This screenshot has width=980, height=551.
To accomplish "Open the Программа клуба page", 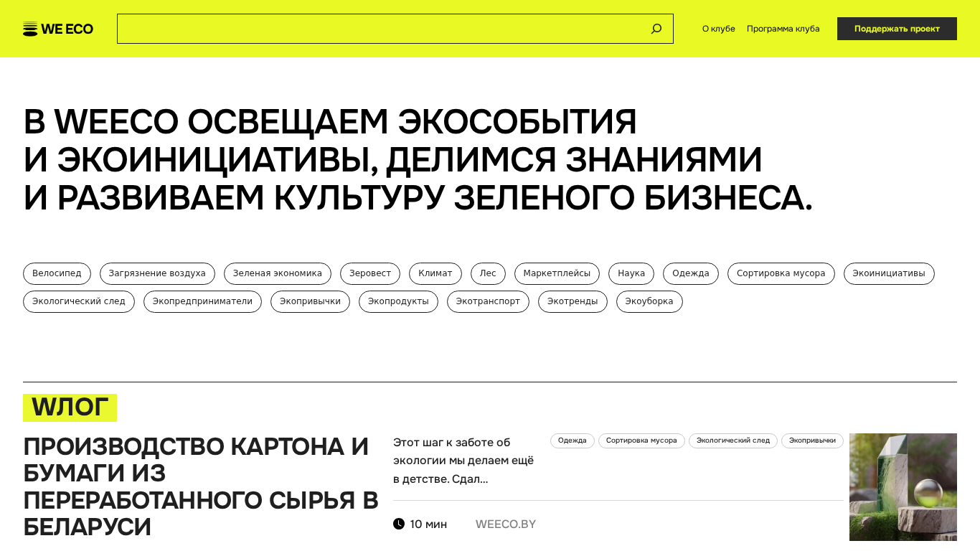I will 783,29.
